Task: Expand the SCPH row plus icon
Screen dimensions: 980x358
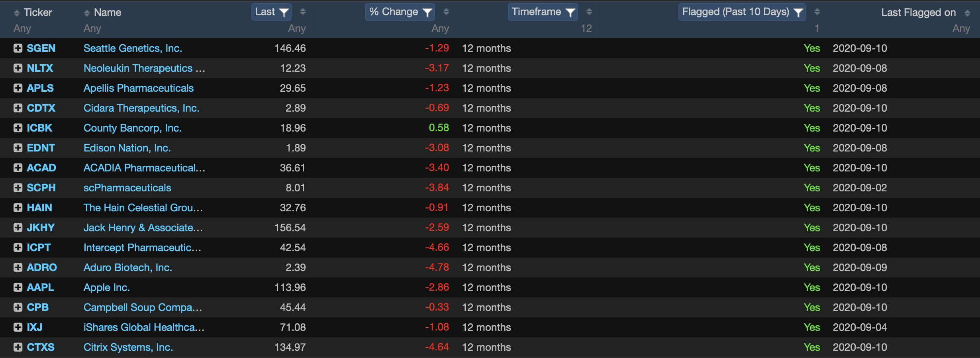Action: click(18, 188)
